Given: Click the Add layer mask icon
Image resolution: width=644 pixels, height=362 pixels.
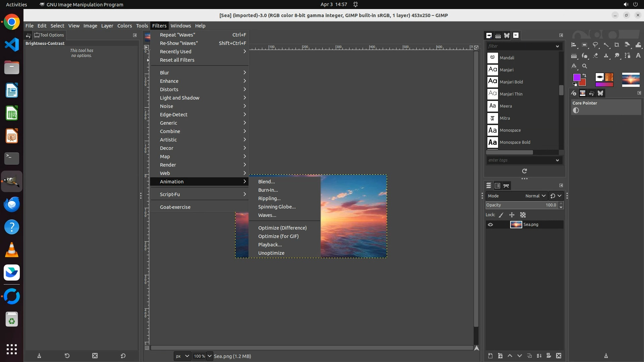Looking at the screenshot, I should (549, 356).
